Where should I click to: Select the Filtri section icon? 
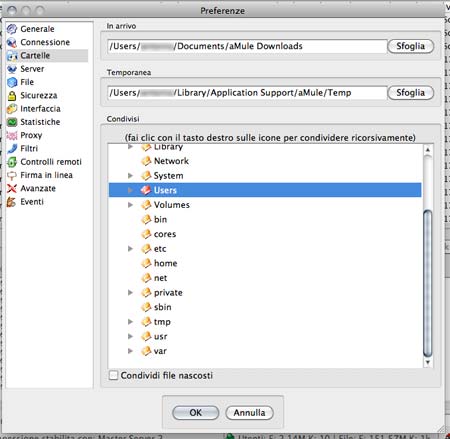pos(12,149)
